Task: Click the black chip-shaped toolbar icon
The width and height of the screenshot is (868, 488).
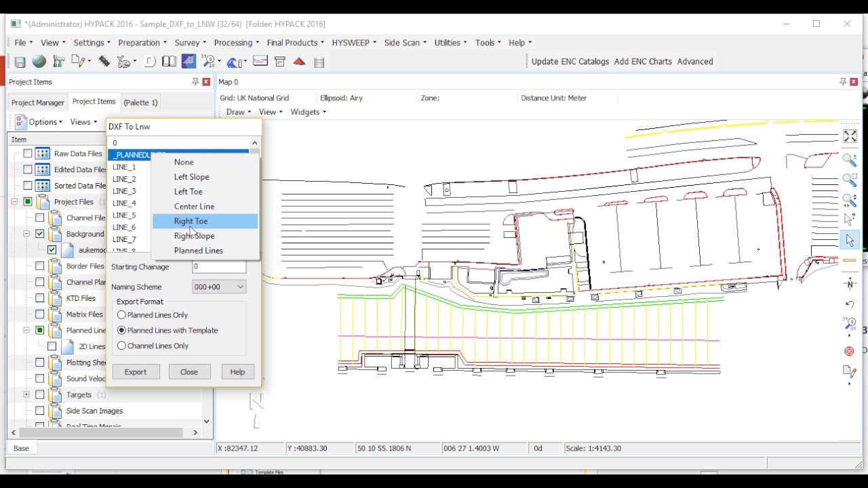Action: (104, 62)
